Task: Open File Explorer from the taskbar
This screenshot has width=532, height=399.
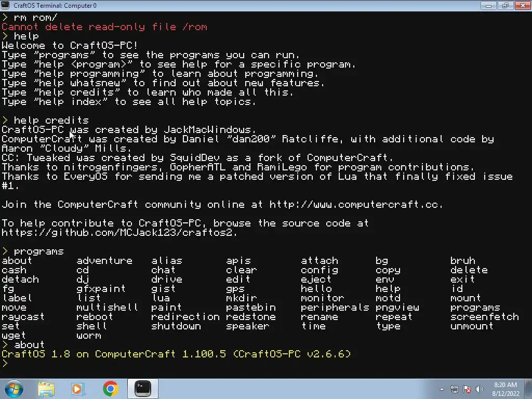Action: coord(46,389)
